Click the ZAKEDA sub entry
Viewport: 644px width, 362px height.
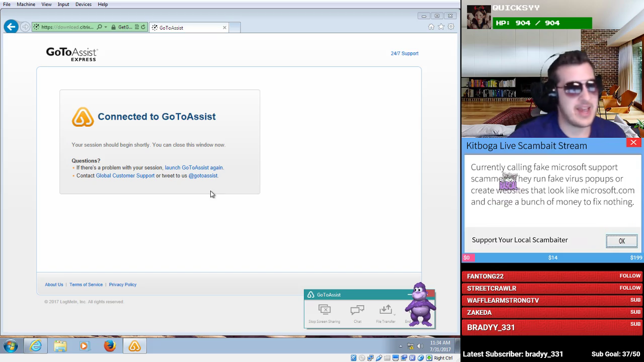(552, 312)
